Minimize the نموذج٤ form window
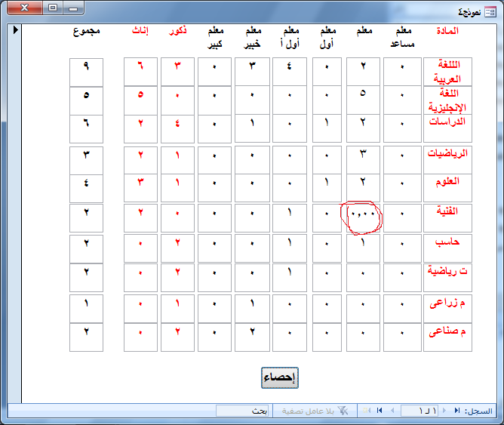Screen dimensions: 504x425 (73, 8)
